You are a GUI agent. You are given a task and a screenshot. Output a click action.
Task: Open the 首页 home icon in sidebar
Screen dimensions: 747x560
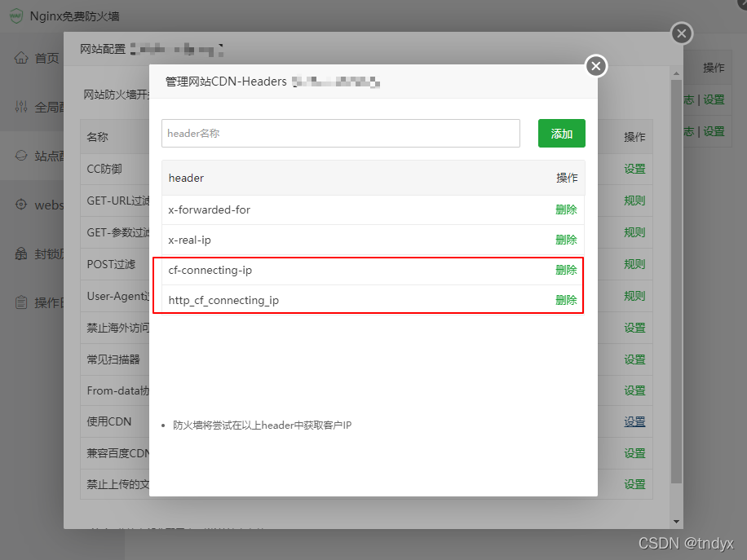click(x=21, y=58)
